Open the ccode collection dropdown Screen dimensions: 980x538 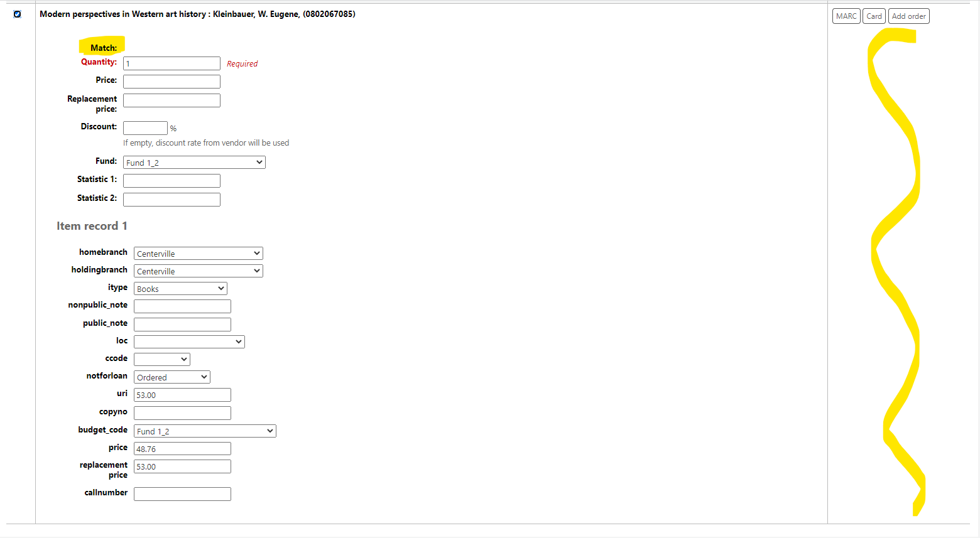161,359
